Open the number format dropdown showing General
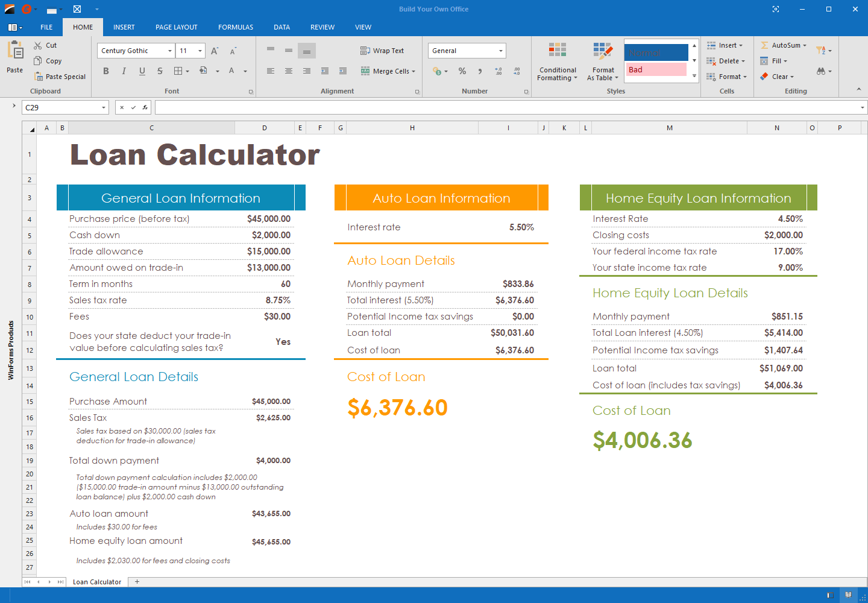 (500, 50)
